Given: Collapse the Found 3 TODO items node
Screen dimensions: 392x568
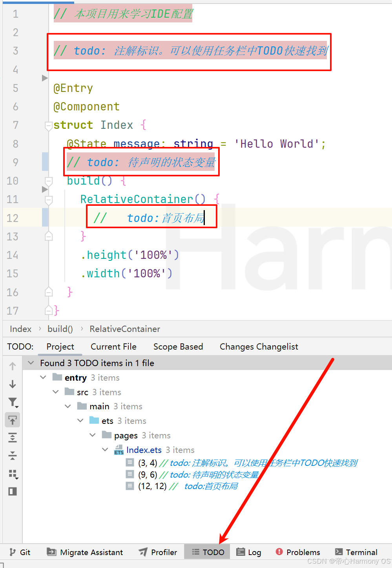Looking at the screenshot, I should tap(31, 363).
